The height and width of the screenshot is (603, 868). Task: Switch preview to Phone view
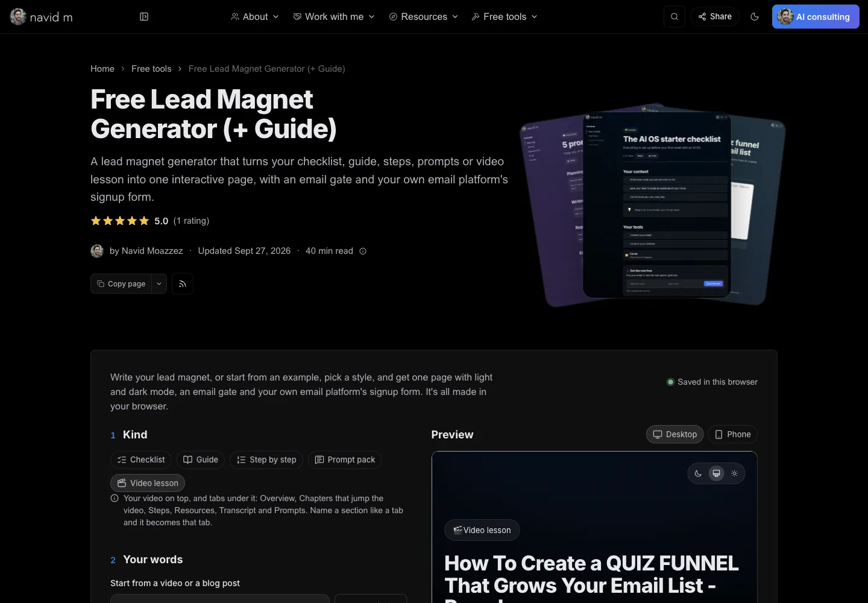point(732,434)
